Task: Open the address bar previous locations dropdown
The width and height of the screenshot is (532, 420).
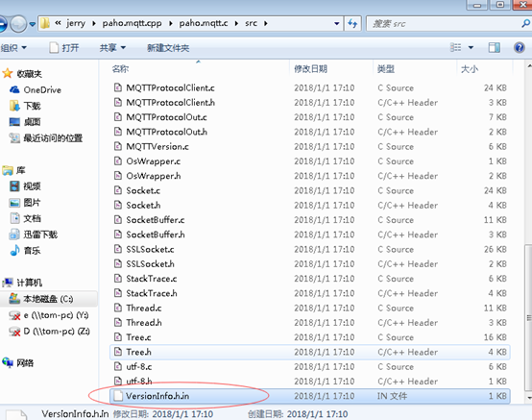Action: (x=336, y=23)
